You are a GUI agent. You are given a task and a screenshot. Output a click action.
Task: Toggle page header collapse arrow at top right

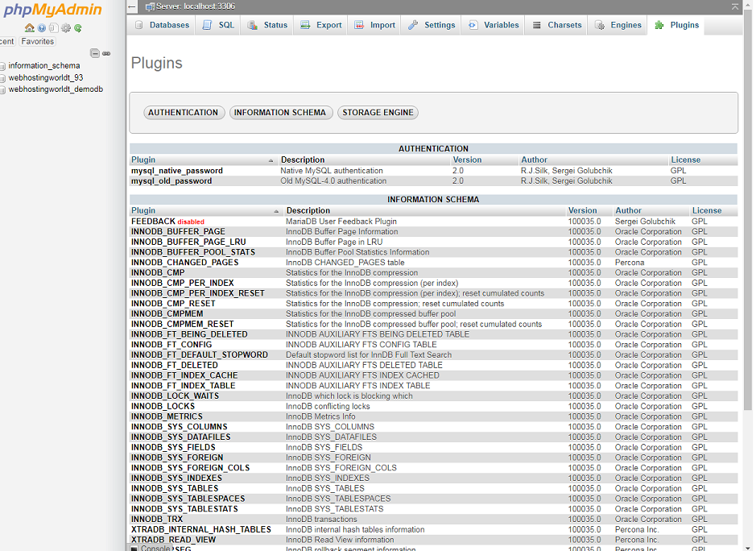[734, 6]
